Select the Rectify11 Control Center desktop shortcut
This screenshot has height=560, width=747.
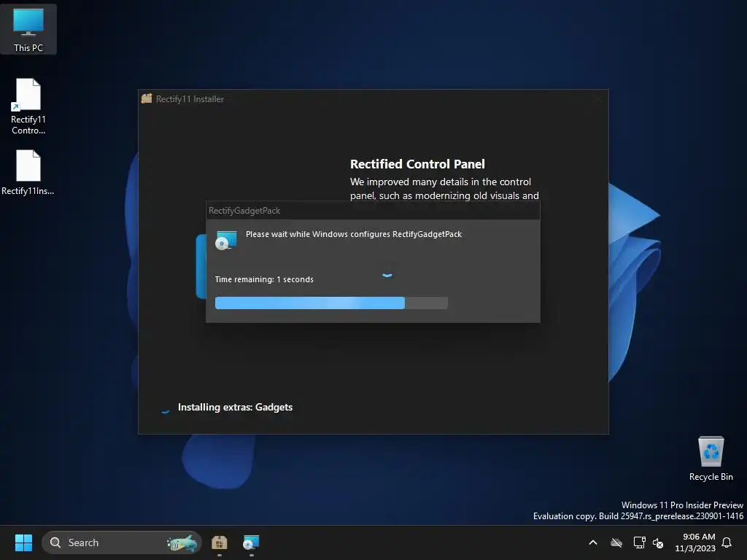pyautogui.click(x=28, y=106)
